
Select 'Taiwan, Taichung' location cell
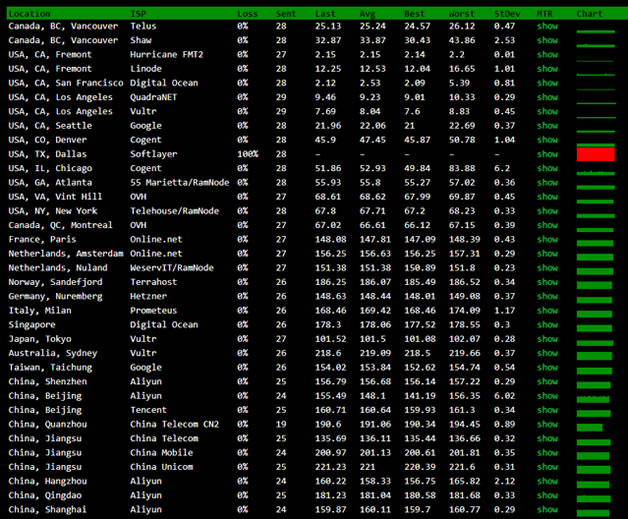click(50, 368)
